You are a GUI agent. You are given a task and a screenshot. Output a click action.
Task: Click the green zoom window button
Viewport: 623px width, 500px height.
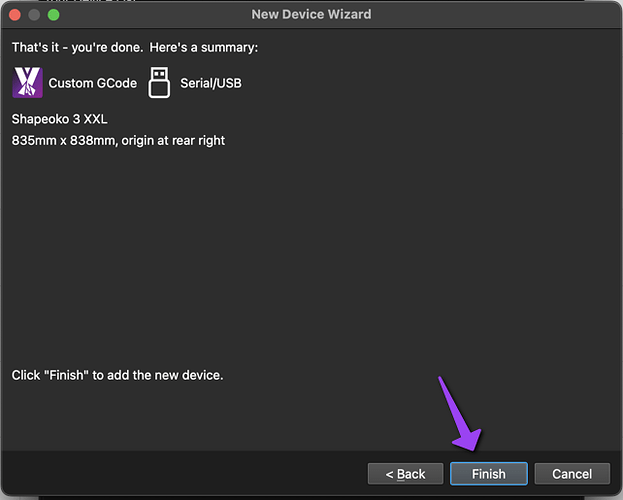[53, 15]
